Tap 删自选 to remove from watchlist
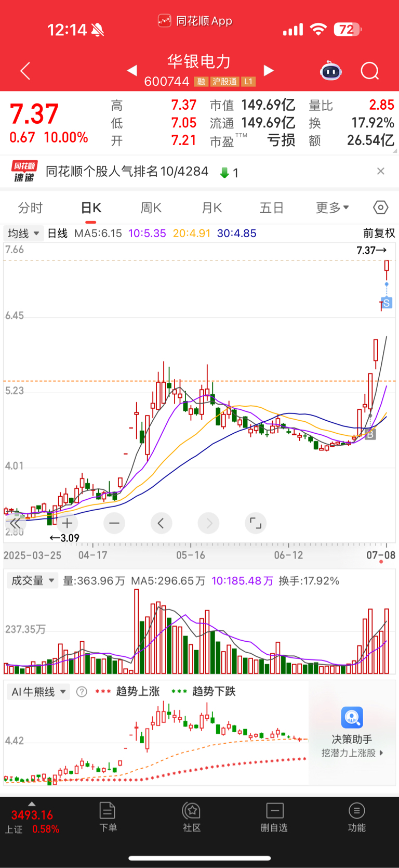Image resolution: width=399 pixels, height=868 pixels. 274,817
